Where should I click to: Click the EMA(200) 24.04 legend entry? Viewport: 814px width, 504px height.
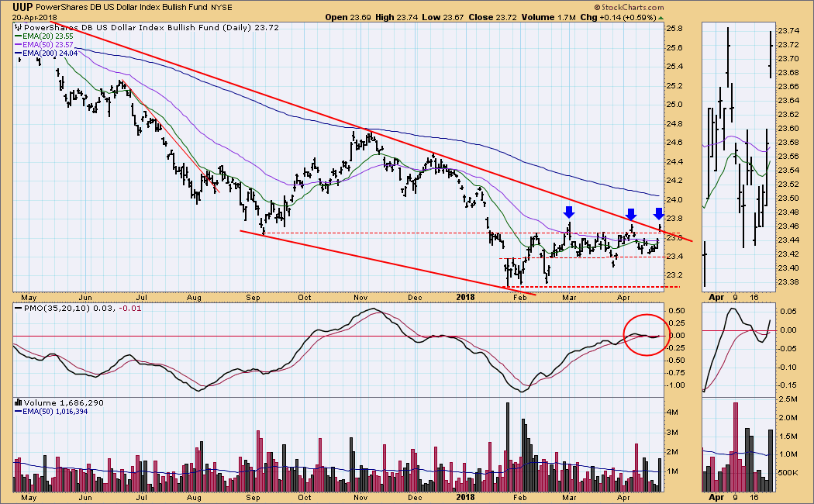[45, 54]
